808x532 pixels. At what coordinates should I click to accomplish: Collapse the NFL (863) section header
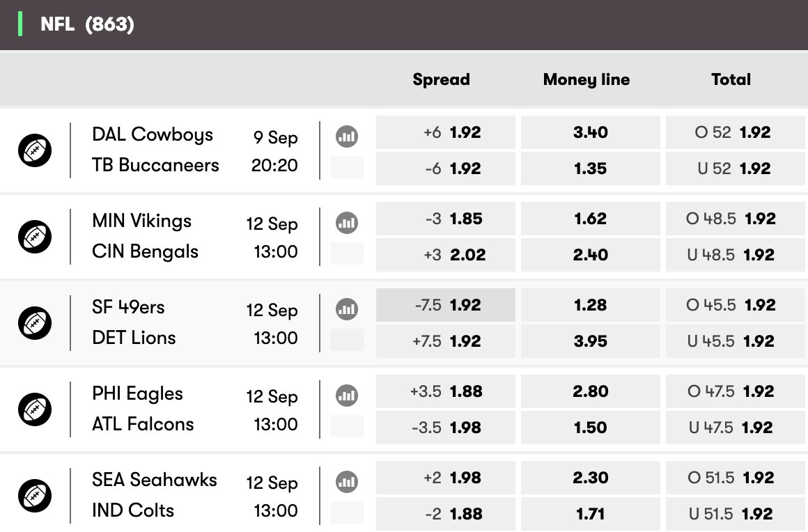[404, 25]
